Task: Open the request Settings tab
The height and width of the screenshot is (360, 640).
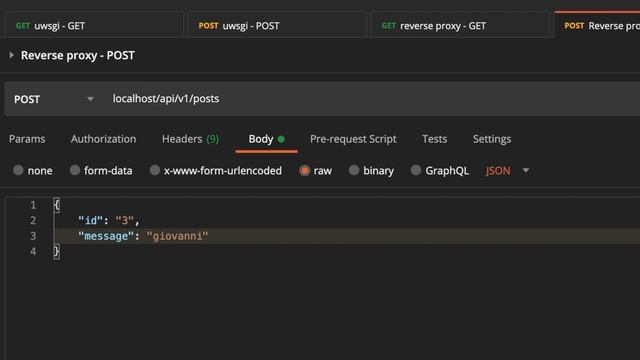Action: [492, 139]
